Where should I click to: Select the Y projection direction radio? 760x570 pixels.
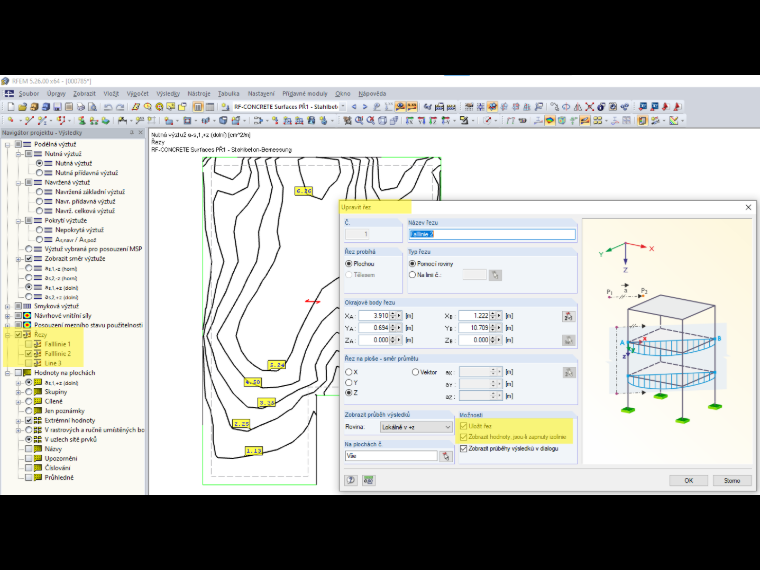point(348,382)
